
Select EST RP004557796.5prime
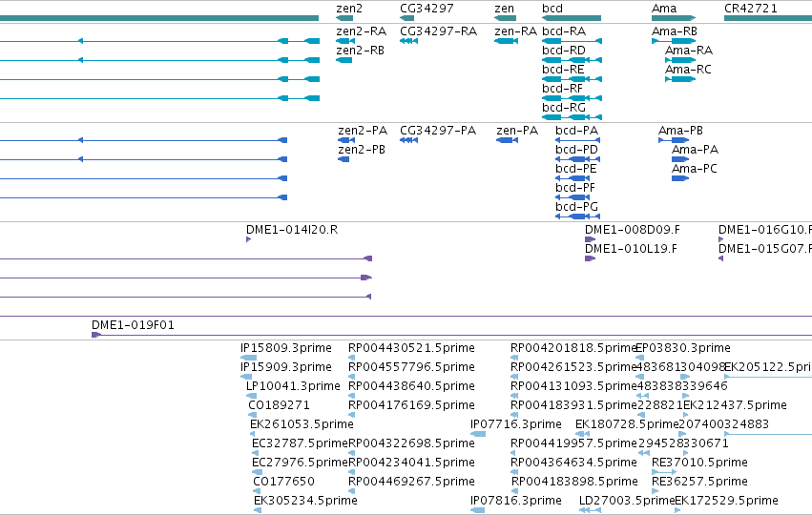[352, 377]
